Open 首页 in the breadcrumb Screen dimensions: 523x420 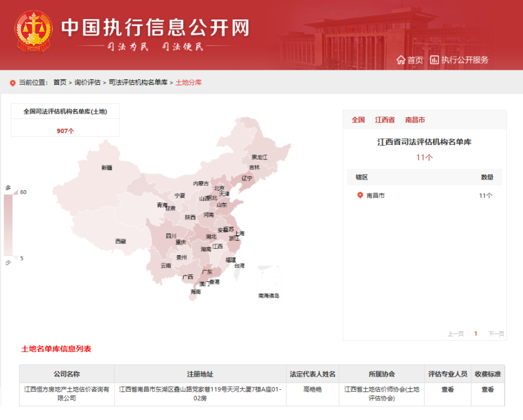pos(60,82)
